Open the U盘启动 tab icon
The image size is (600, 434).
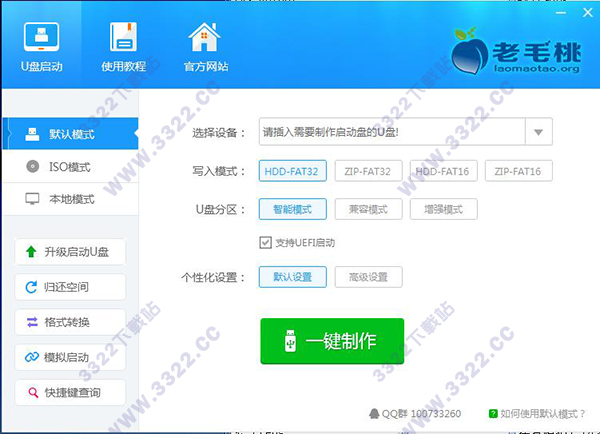[41, 37]
